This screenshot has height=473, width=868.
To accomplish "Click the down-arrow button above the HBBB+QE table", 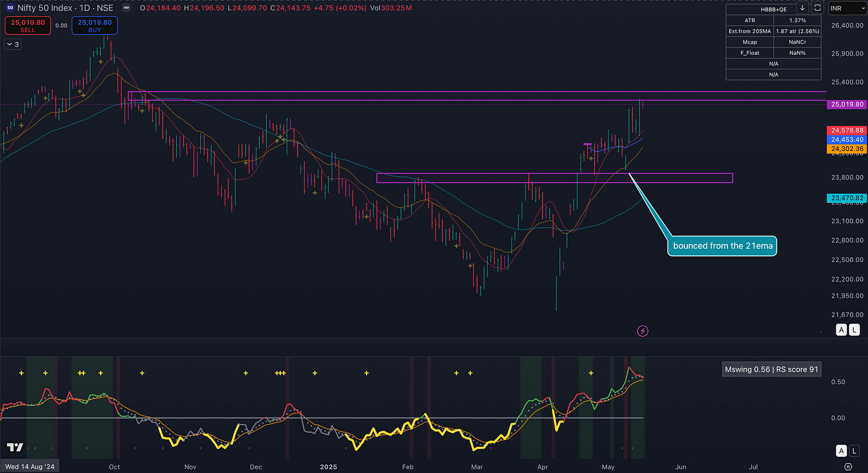I will [802, 8].
